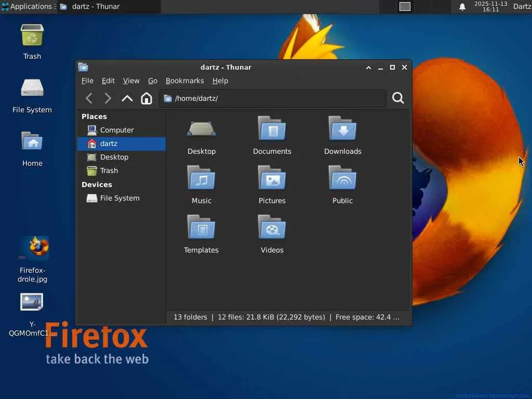
Task: Select the Videos folder
Action: click(272, 234)
